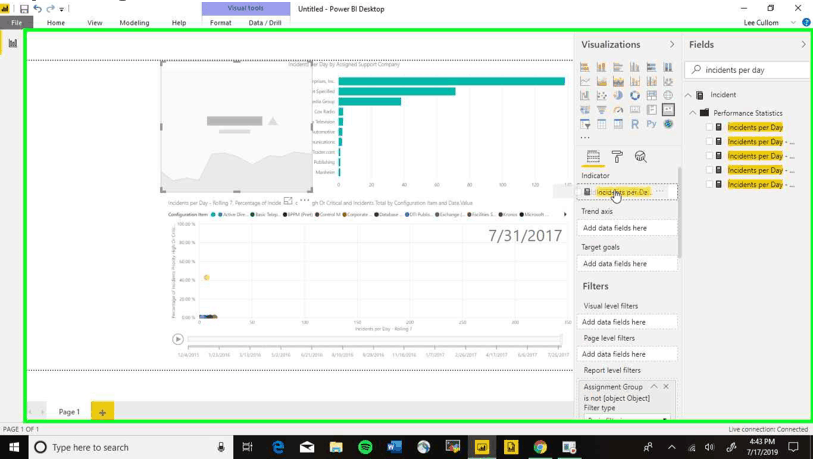The height and width of the screenshot is (460, 815).
Task: Select the ArcGIS Maps visual
Action: click(668, 124)
